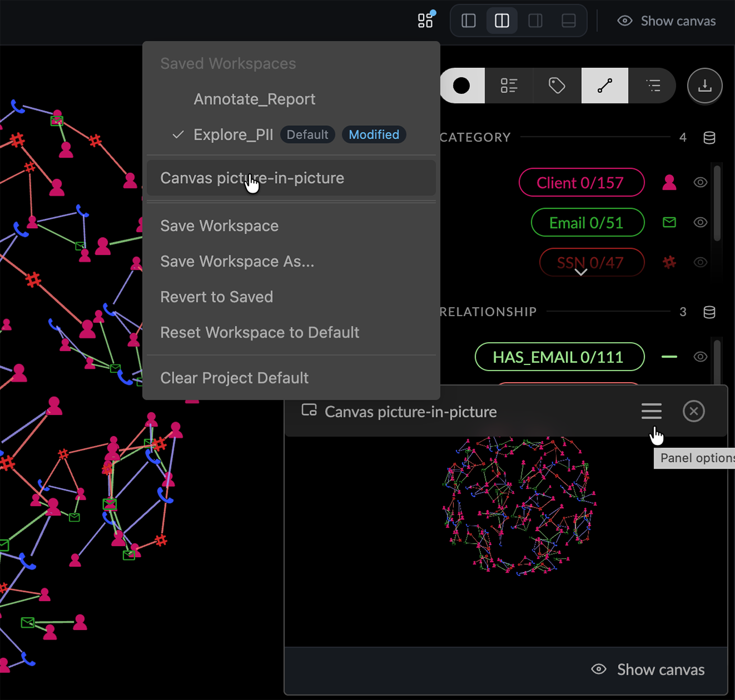Click the export download button
Image resolution: width=735 pixels, height=700 pixels.
coord(705,86)
